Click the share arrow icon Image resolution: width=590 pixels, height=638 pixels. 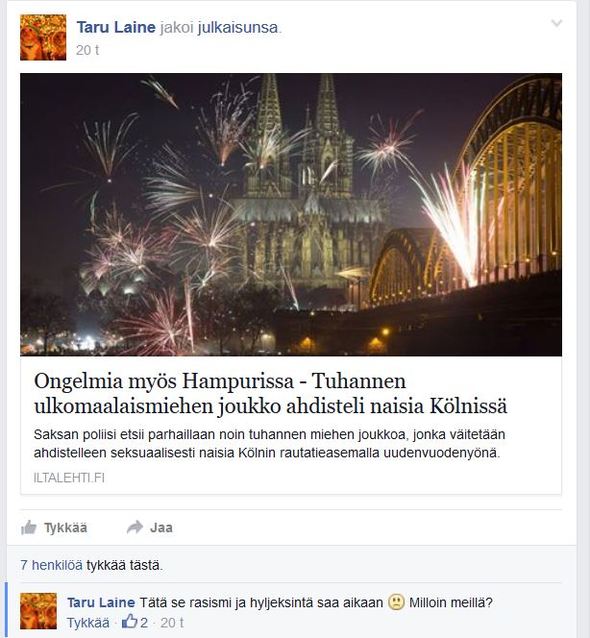135,527
